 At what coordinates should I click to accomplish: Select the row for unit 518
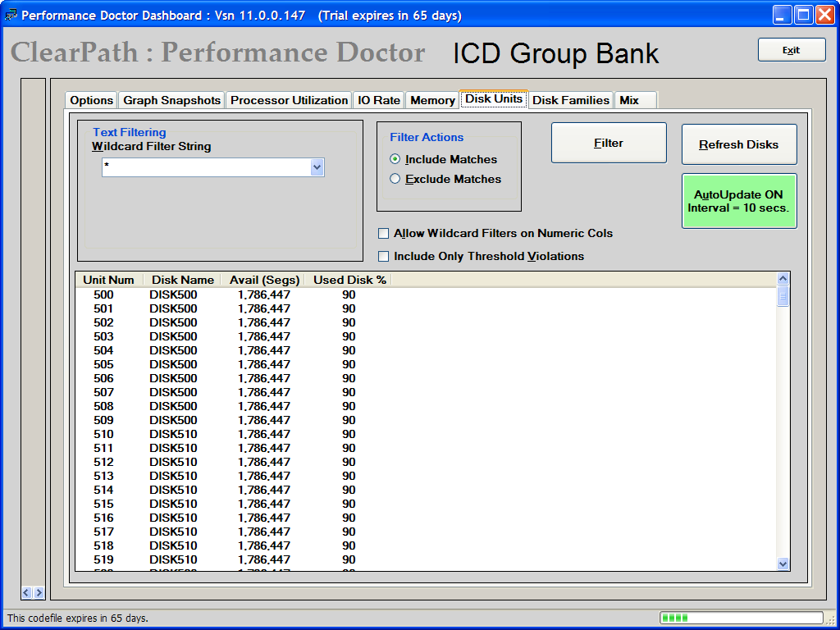point(426,546)
